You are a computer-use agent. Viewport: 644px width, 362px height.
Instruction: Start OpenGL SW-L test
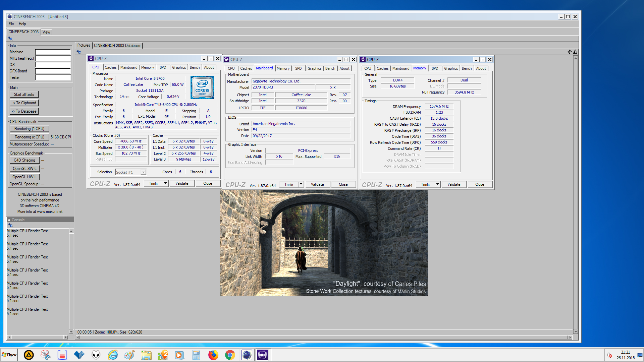(x=24, y=169)
